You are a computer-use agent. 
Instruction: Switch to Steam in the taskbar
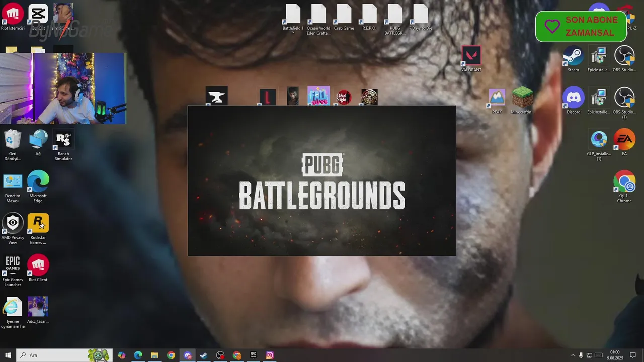(204, 355)
